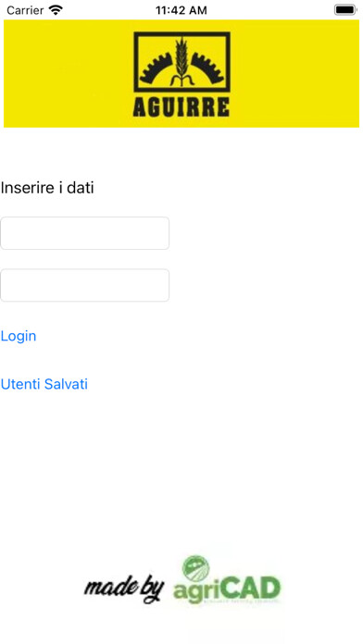Tap the Login link
This screenshot has height=644, width=363.
click(19, 336)
